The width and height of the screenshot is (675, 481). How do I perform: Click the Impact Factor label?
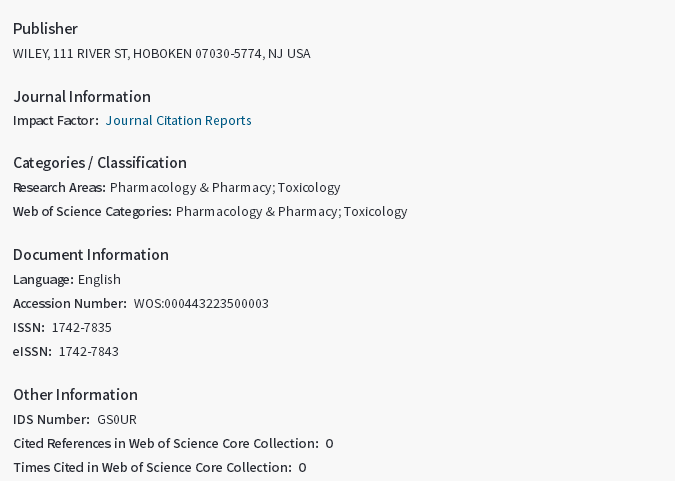pyautogui.click(x=56, y=121)
